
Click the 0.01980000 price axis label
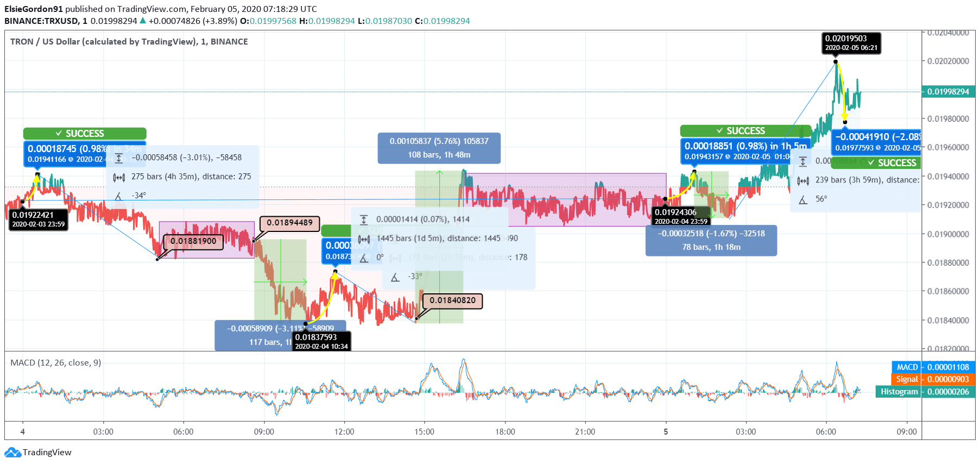948,119
